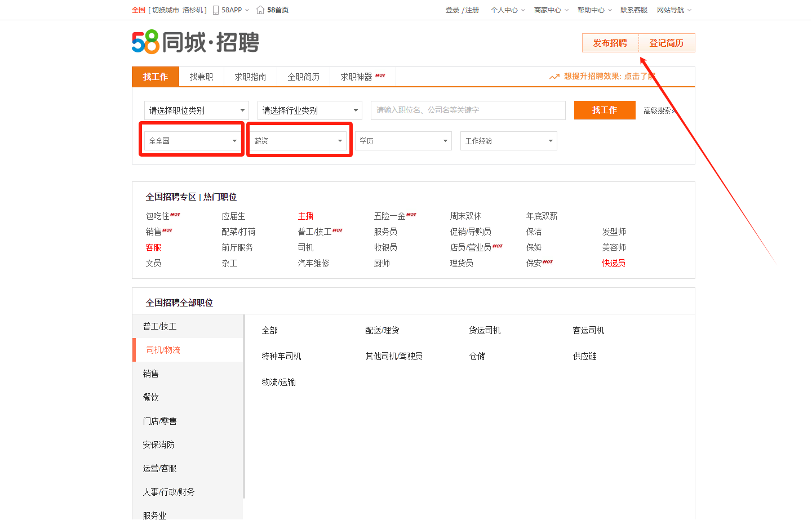Click the keyword search input field
The height and width of the screenshot is (520, 812).
click(x=468, y=110)
